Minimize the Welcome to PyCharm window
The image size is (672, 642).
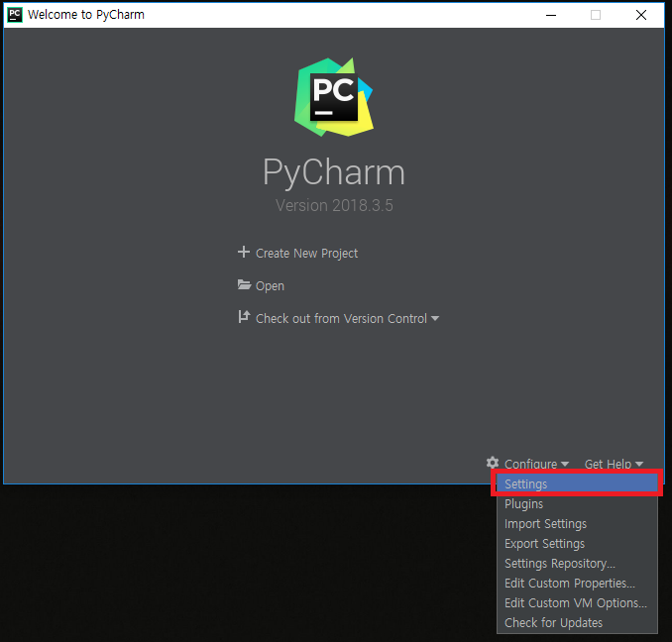coord(551,15)
